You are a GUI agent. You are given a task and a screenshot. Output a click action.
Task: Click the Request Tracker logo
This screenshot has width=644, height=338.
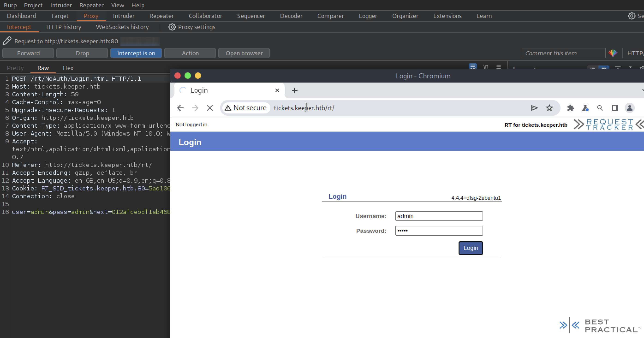tap(608, 125)
